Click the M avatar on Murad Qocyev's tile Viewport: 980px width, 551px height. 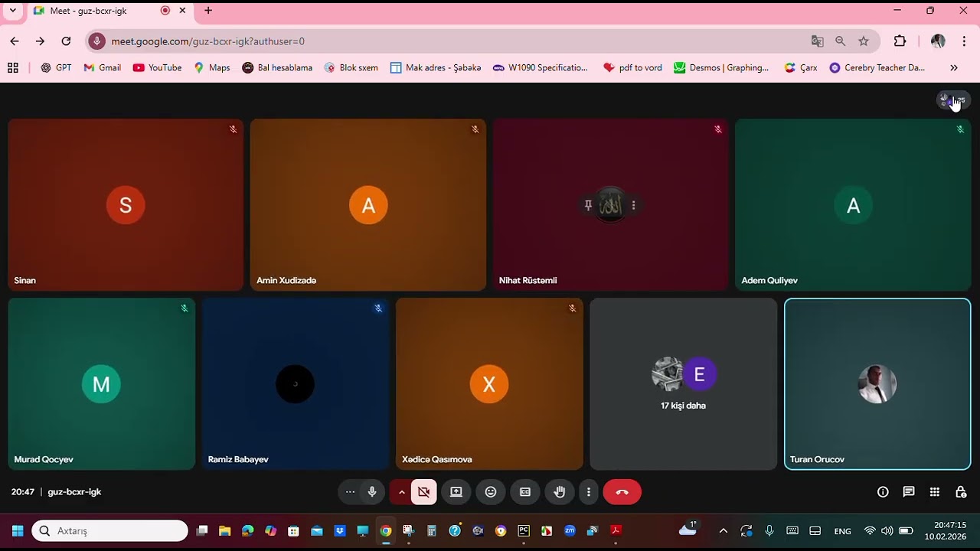[101, 384]
